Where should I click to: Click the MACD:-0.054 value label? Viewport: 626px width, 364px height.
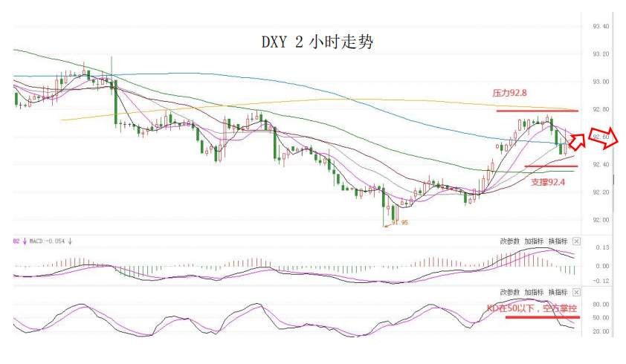[x=47, y=241]
